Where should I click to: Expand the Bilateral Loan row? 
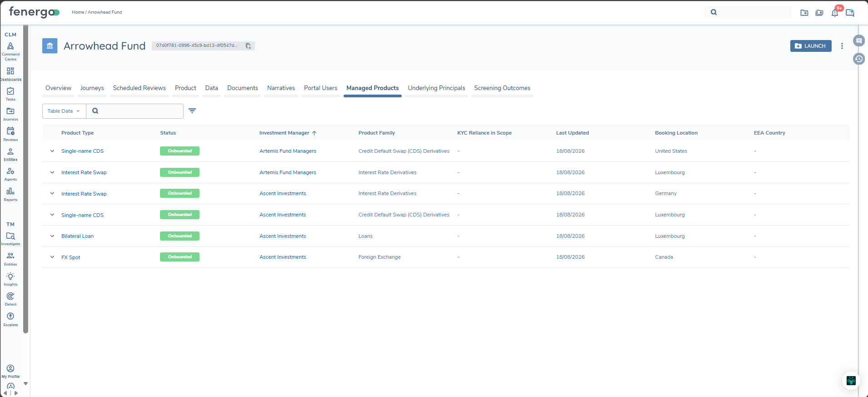click(x=52, y=236)
